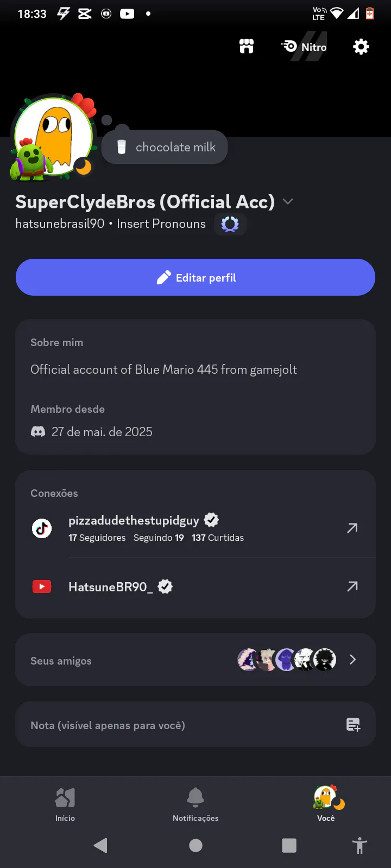Open YouTube connection external link arrow

click(352, 586)
